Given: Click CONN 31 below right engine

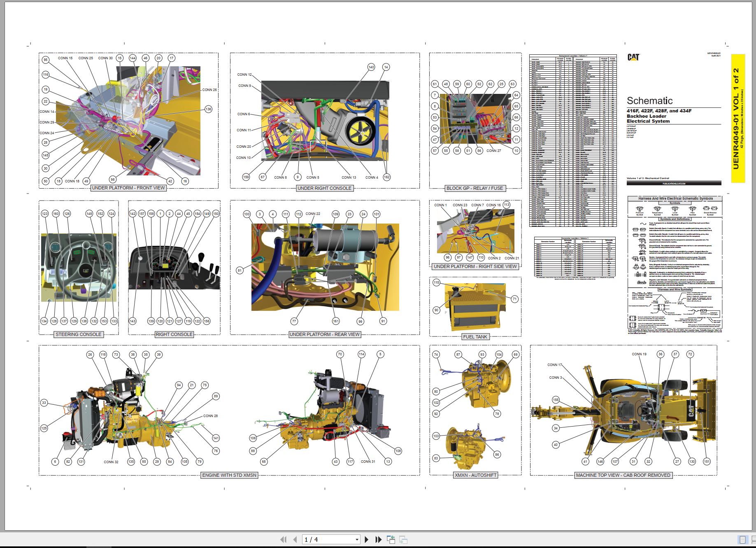Looking at the screenshot, I should [368, 462].
